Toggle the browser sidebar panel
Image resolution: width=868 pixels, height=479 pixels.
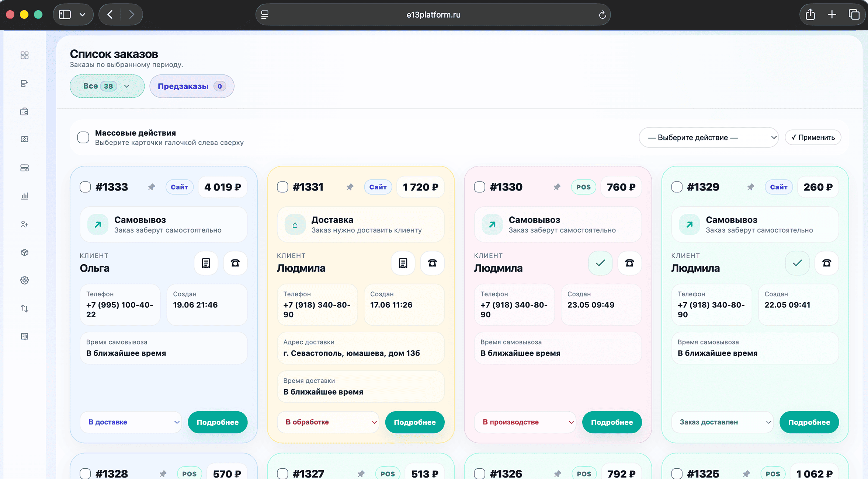[65, 15]
